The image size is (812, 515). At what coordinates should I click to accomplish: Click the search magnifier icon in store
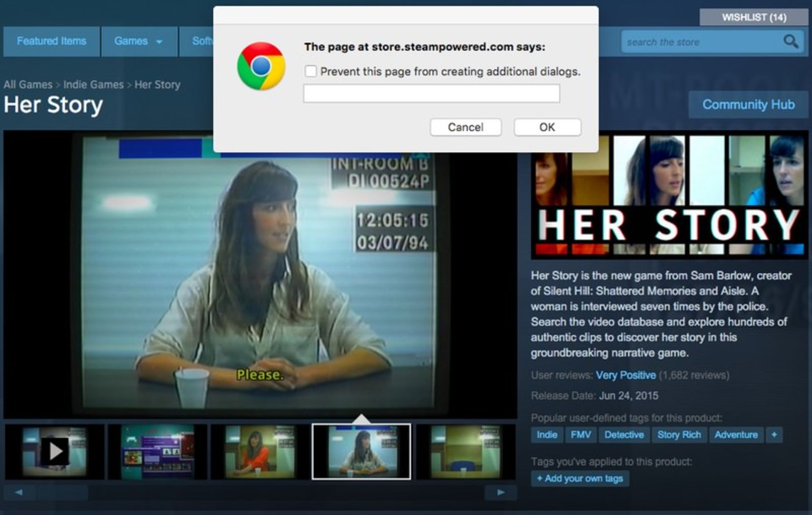pos(790,41)
